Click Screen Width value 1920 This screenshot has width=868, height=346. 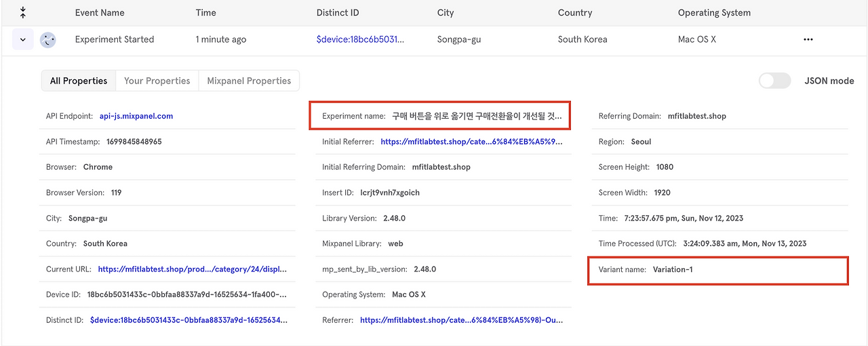coord(663,193)
